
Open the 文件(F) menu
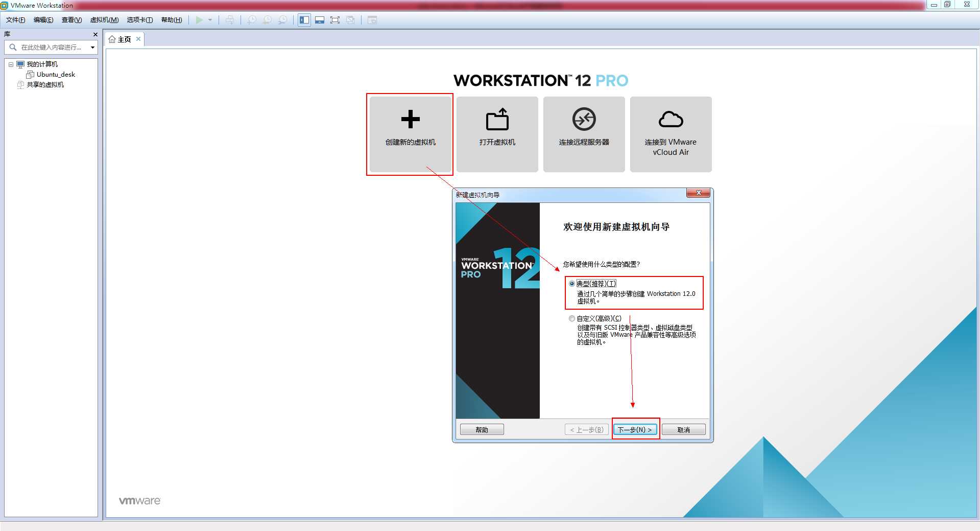click(15, 20)
